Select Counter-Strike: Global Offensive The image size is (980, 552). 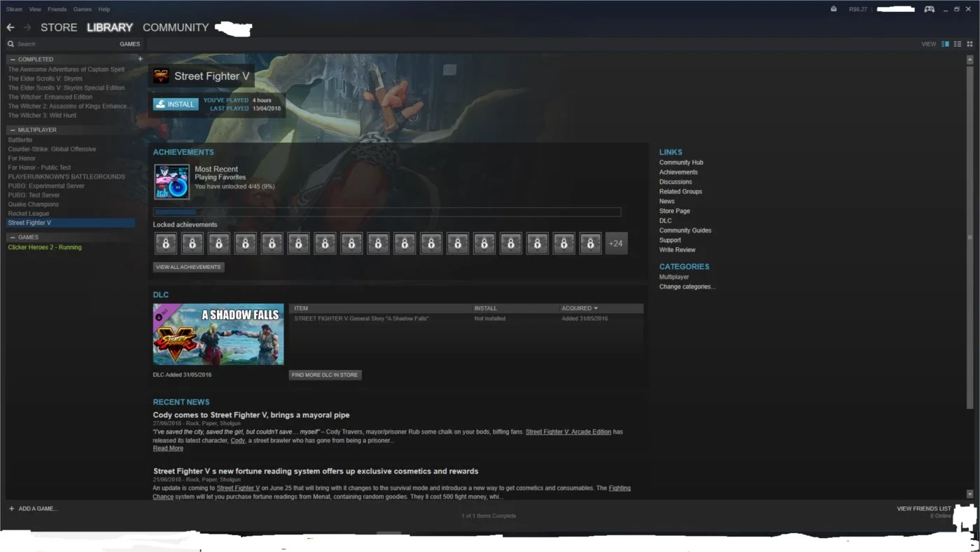point(52,149)
